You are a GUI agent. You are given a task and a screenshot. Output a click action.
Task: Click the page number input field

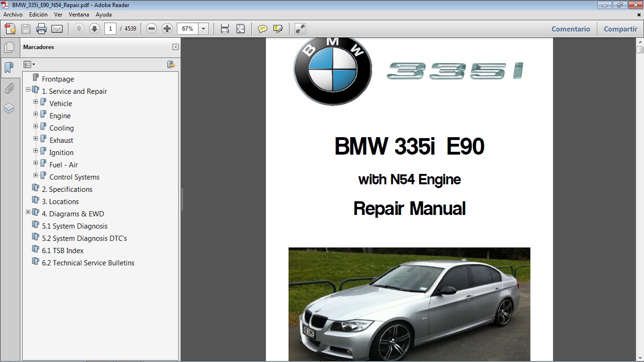(110, 29)
